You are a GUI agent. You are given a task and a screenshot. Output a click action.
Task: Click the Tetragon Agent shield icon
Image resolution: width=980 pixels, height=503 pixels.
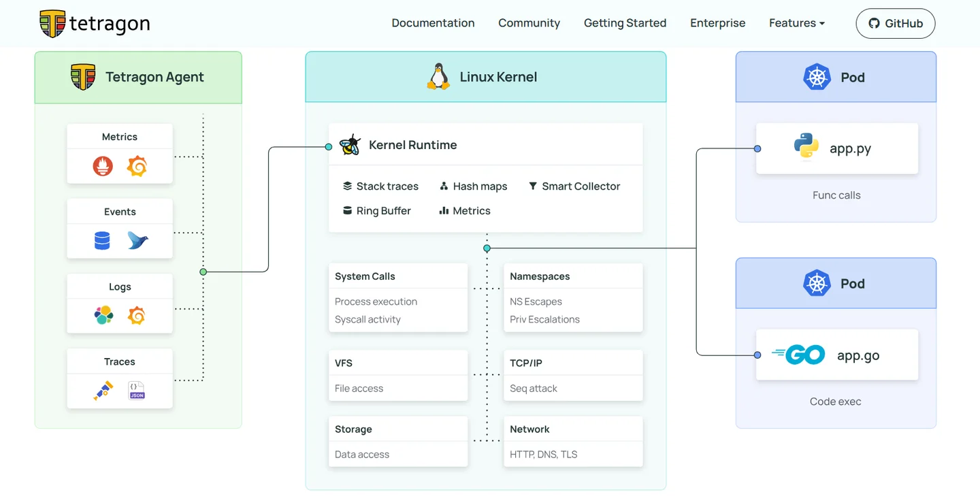83,77
